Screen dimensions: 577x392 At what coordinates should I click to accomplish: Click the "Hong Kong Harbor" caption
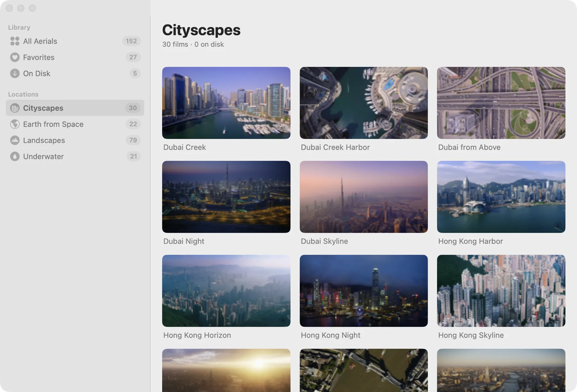pos(471,241)
